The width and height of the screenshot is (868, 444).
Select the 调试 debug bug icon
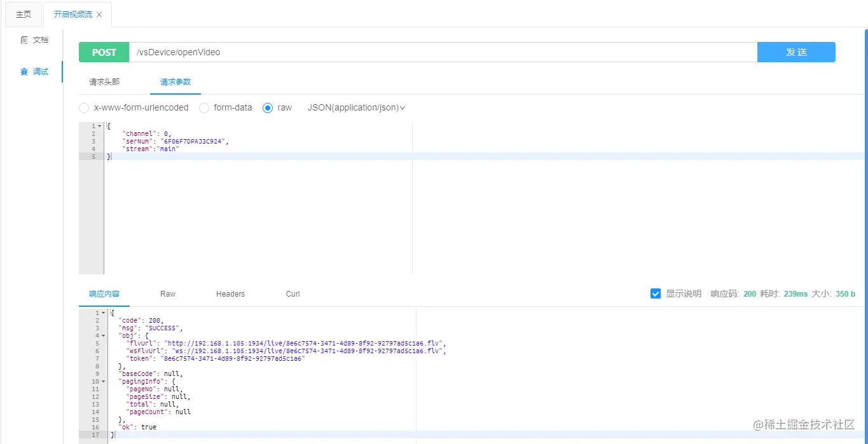[x=24, y=72]
